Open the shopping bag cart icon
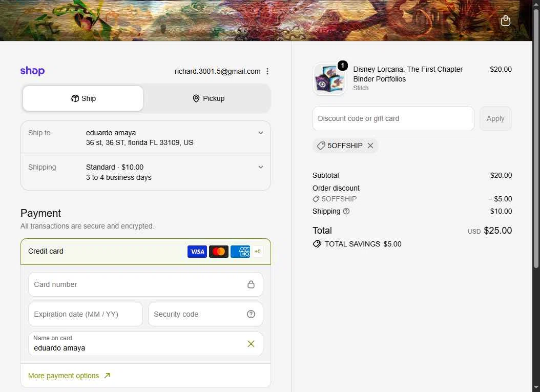 (x=505, y=20)
